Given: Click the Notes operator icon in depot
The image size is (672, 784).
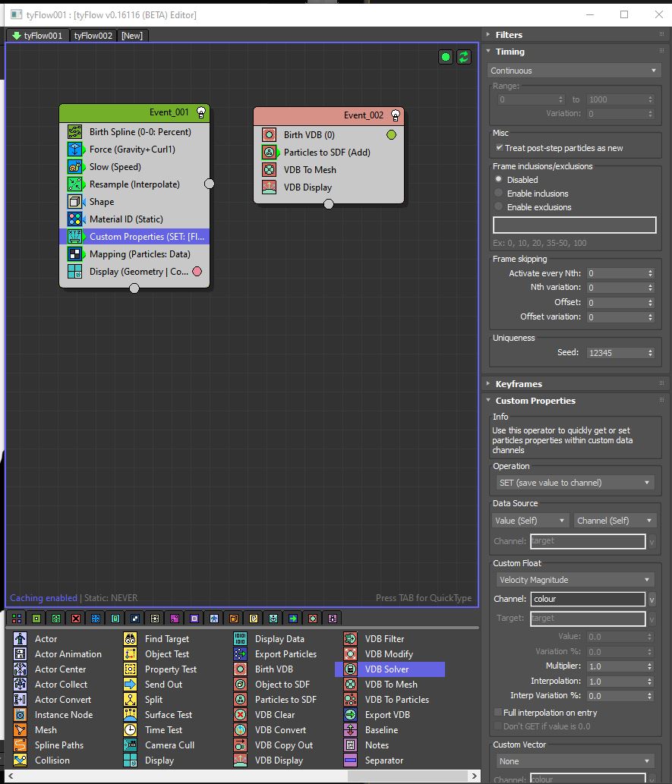Looking at the screenshot, I should 350,745.
